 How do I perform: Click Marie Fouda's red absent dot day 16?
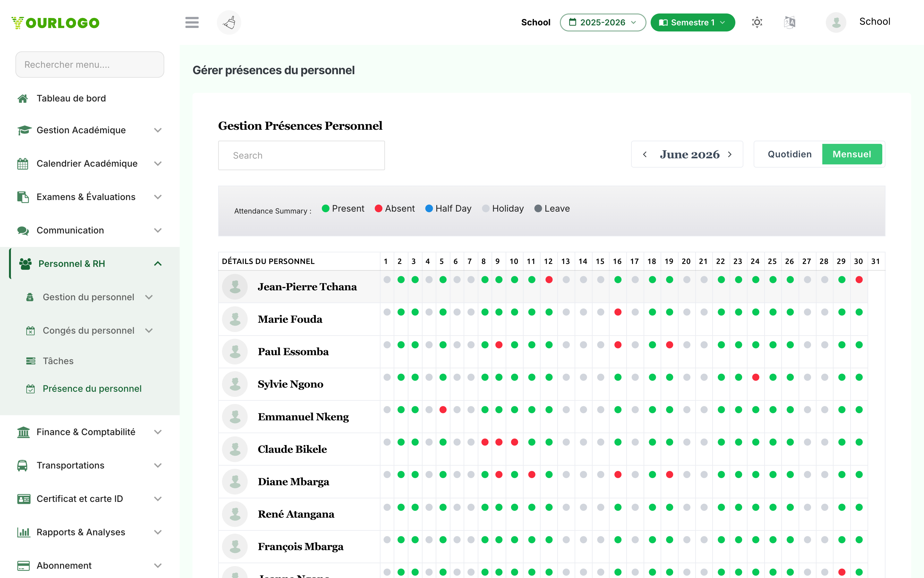tap(618, 312)
